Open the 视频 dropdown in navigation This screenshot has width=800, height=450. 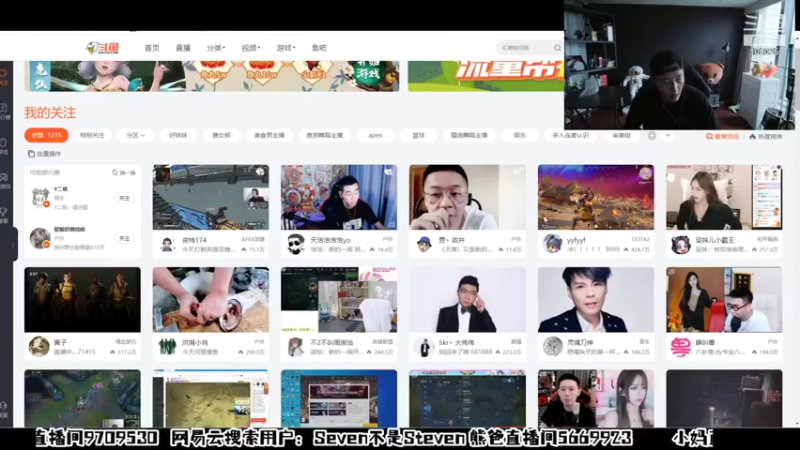click(251, 48)
